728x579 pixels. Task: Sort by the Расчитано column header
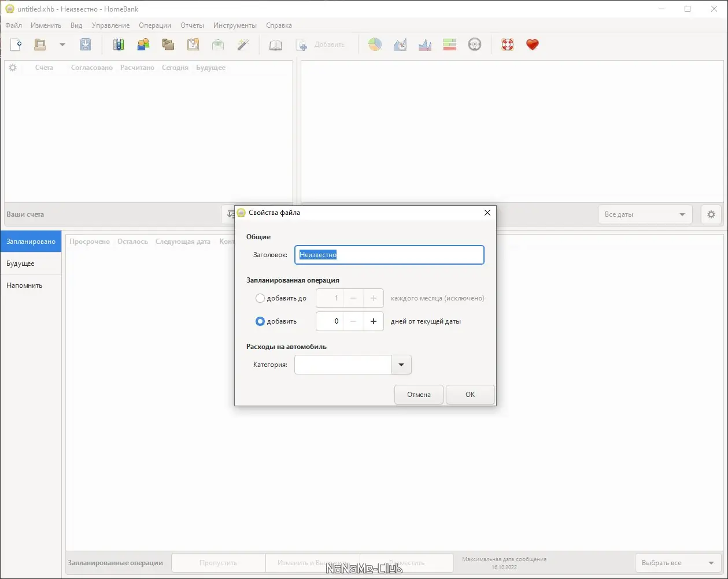click(137, 68)
